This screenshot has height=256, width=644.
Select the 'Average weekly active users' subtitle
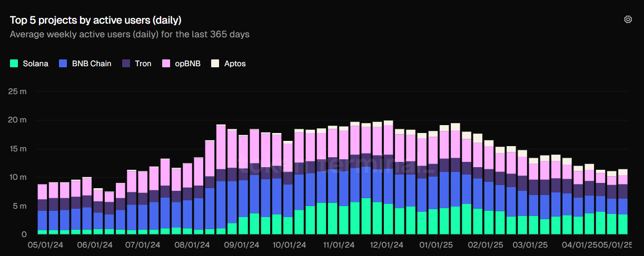coord(130,34)
